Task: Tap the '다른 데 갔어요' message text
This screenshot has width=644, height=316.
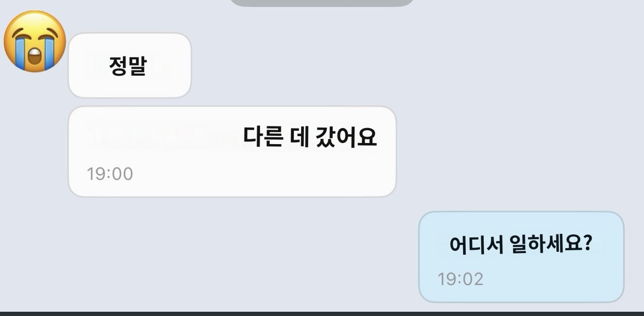Action: point(310,137)
